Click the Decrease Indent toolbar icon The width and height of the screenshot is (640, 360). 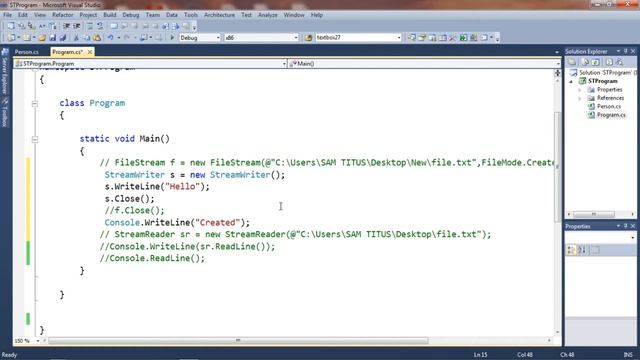(x=66, y=26)
